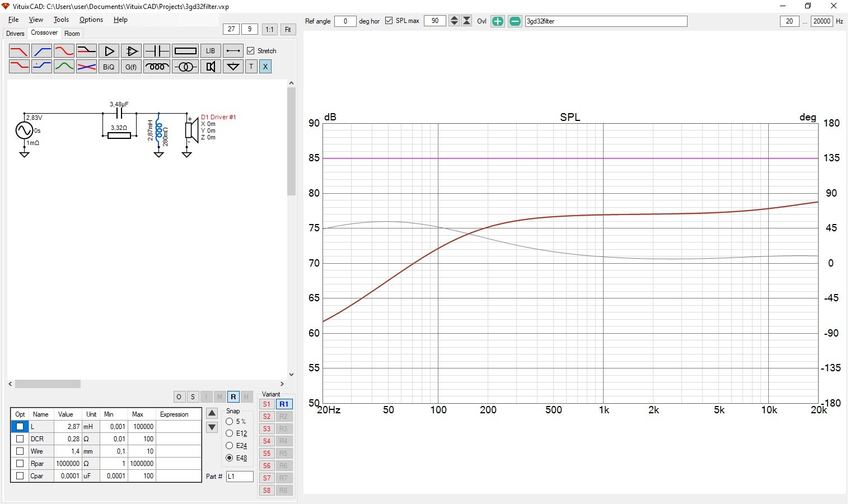This screenshot has height=504, width=855.
Task: Add overlay with green plus button
Action: tap(497, 21)
